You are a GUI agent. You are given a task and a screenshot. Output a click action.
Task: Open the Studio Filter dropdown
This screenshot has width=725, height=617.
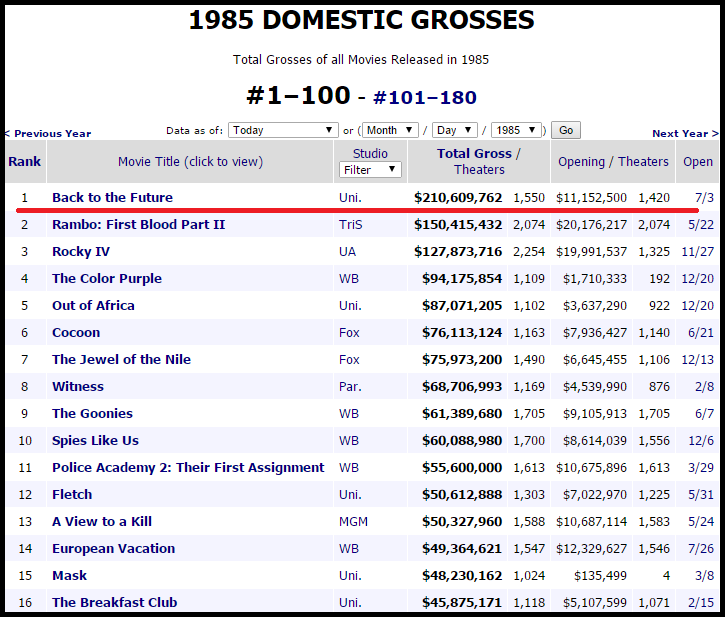coord(370,170)
